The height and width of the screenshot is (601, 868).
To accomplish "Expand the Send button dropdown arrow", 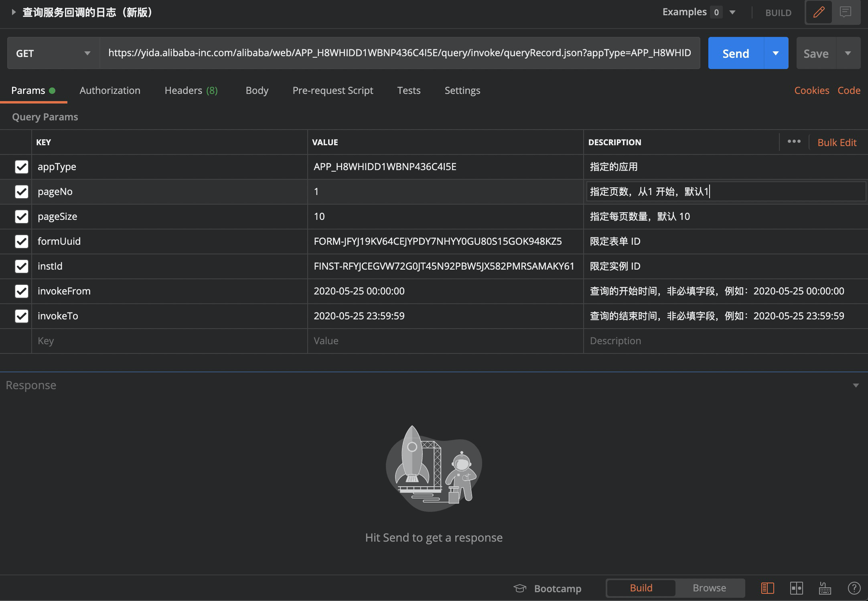I will click(776, 53).
